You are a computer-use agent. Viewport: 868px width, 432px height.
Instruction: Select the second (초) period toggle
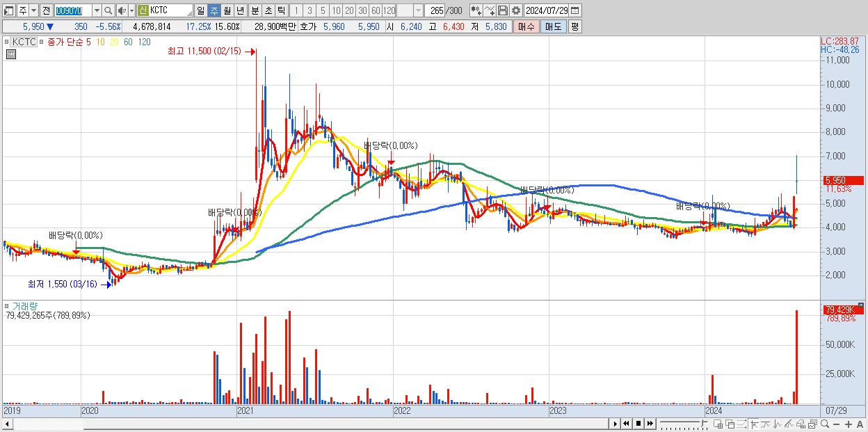(268, 10)
